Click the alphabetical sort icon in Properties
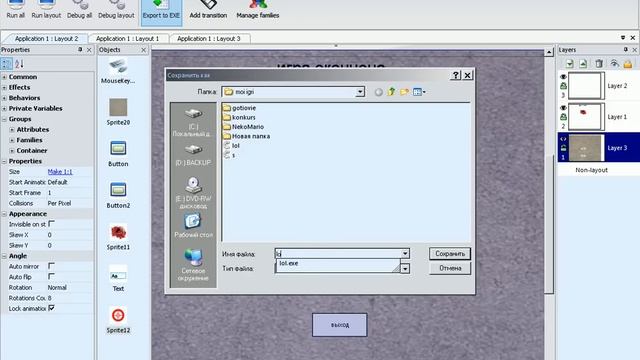Viewport: 640px width, 360px height. (x=19, y=64)
